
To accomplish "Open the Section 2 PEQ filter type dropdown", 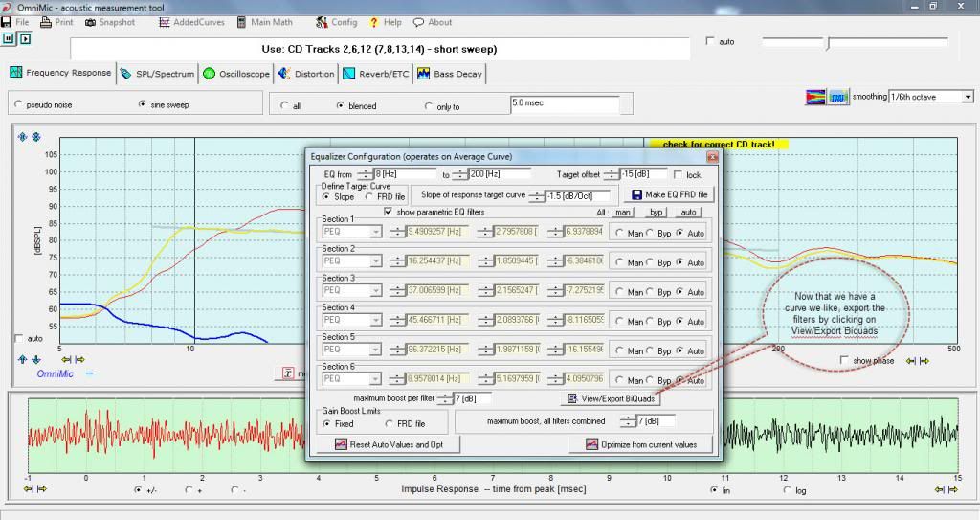I will coord(375,261).
